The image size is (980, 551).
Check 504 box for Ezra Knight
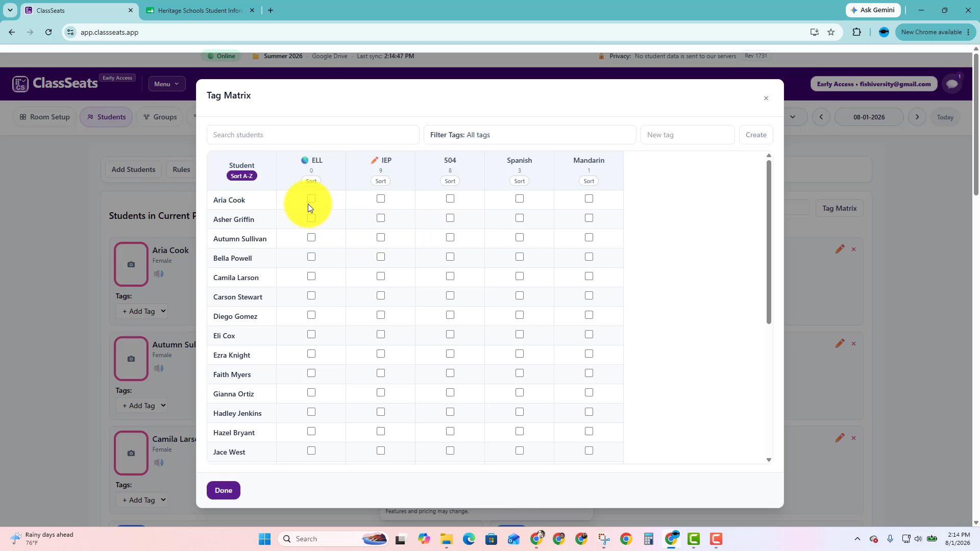pos(450,354)
